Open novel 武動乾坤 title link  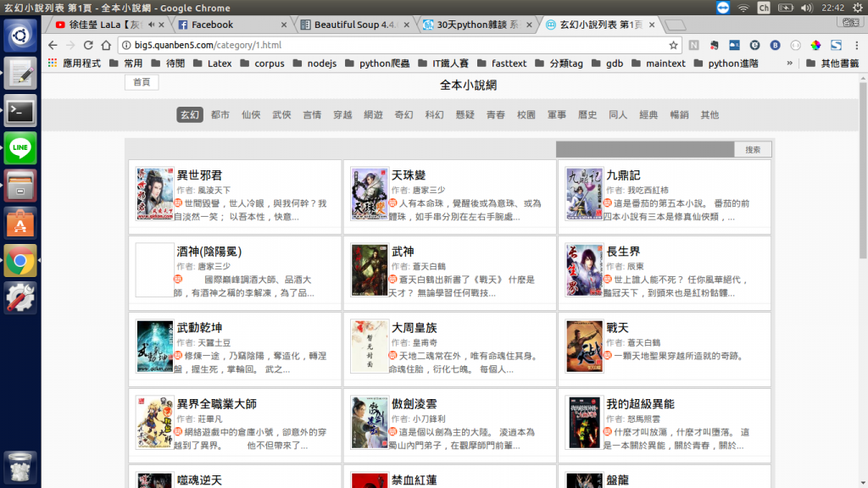click(x=198, y=328)
